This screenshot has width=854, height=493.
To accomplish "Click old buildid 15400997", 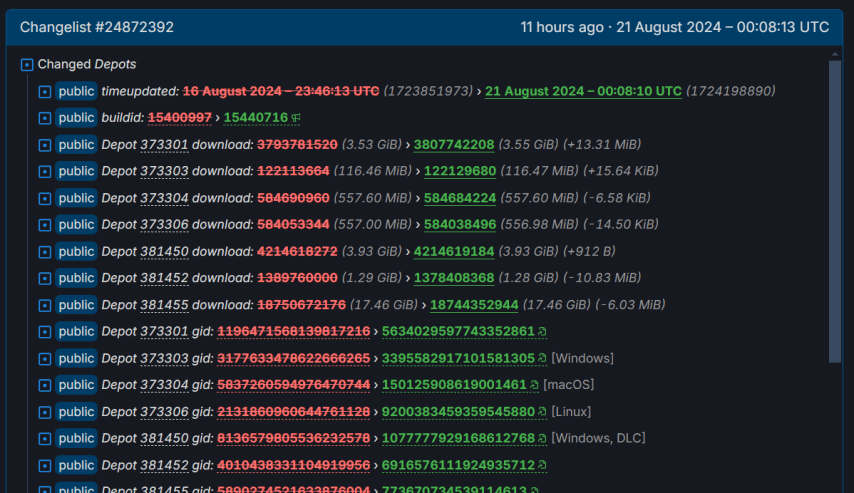I will [x=180, y=118].
